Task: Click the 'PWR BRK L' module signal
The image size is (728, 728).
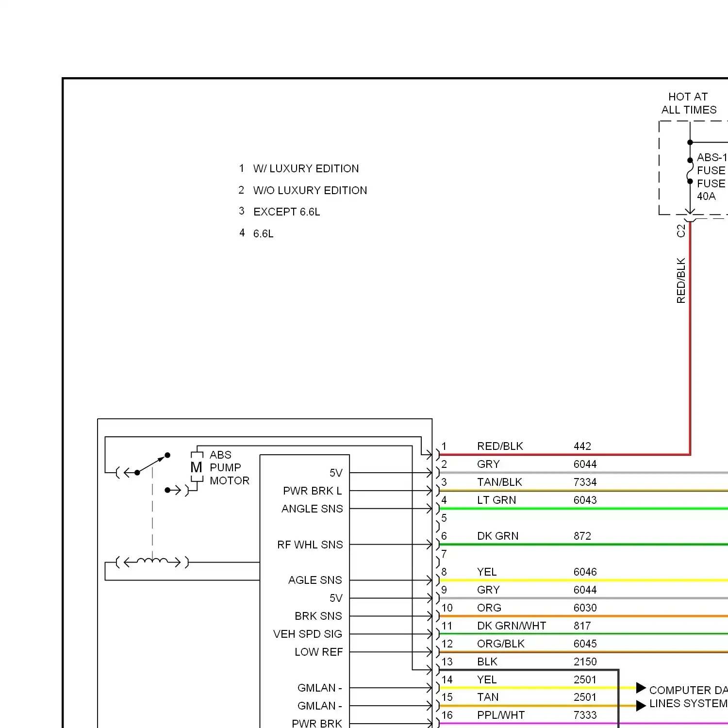Action: click(x=312, y=491)
